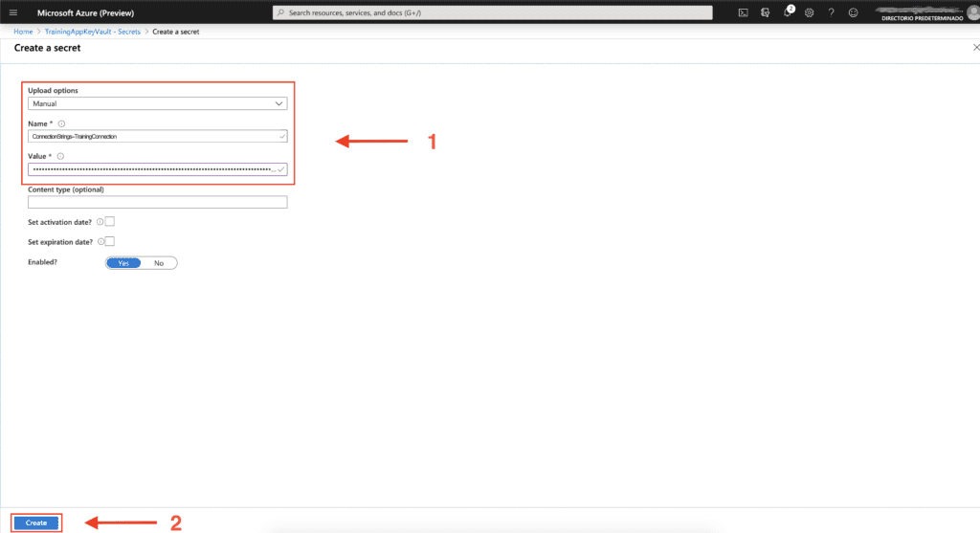
Task: Set Enabled toggle to No
Action: pos(159,263)
